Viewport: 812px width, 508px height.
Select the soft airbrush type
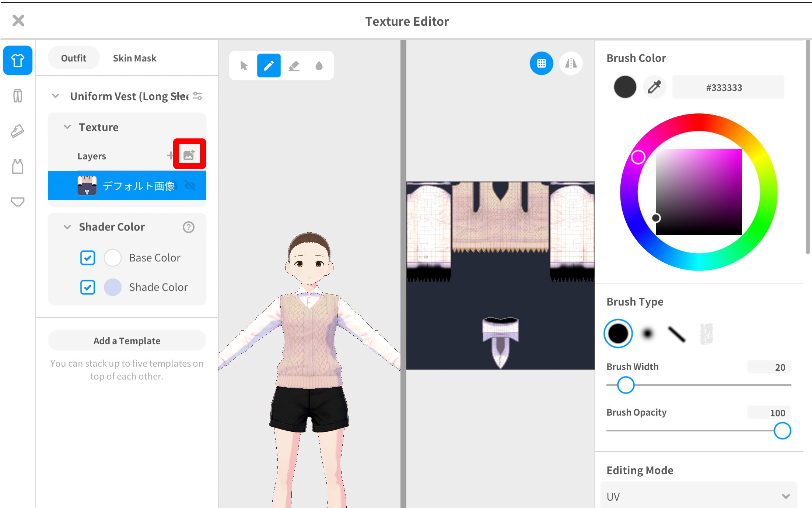[x=648, y=334]
